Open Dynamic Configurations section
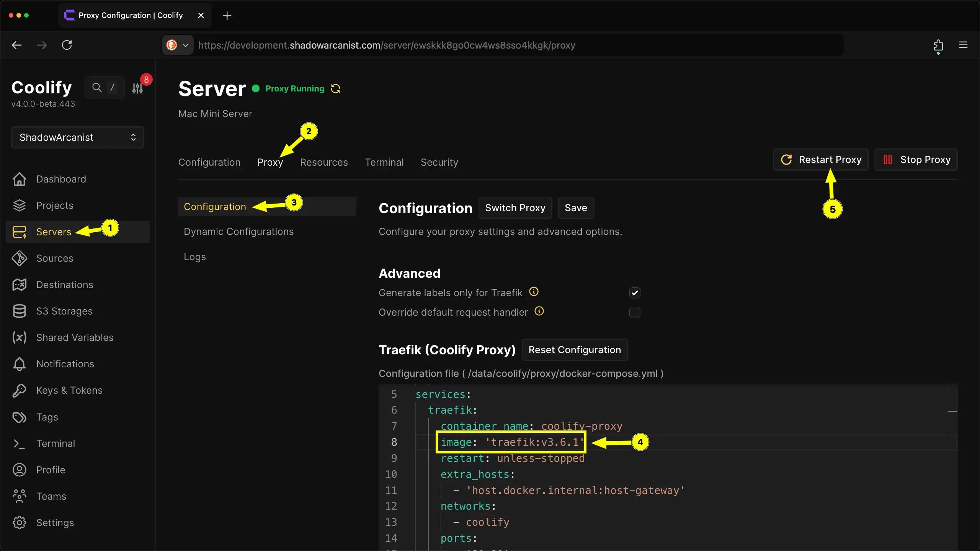 238,231
